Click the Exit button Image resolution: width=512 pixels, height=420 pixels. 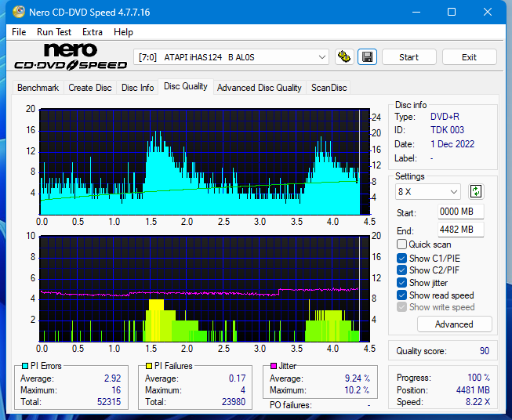(469, 57)
